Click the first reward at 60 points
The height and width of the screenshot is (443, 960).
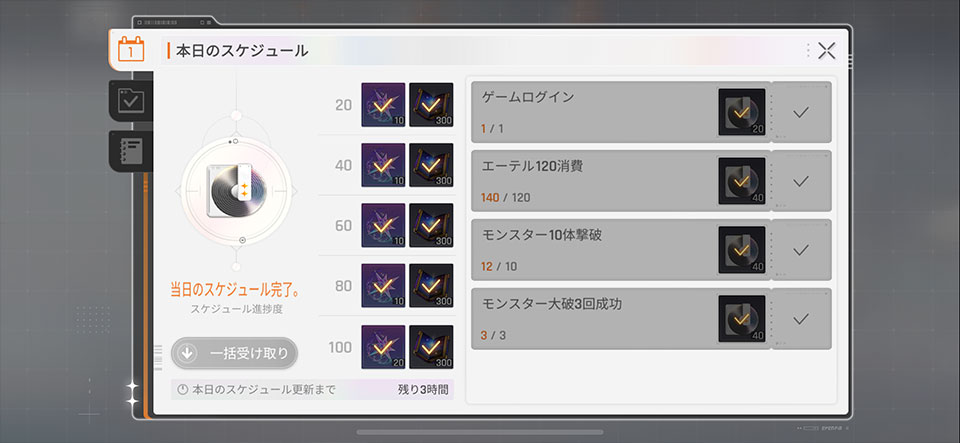(x=383, y=225)
